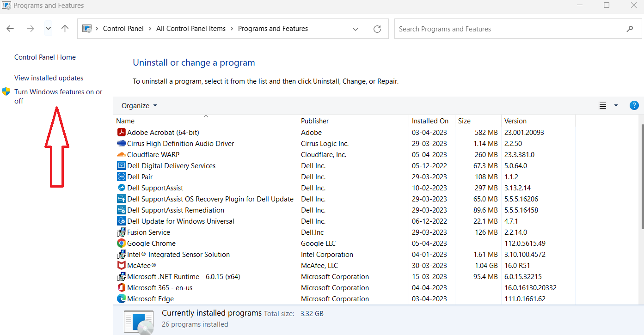Click the Microsoft 365 Office icon
The height and width of the screenshot is (335, 644).
122,288
